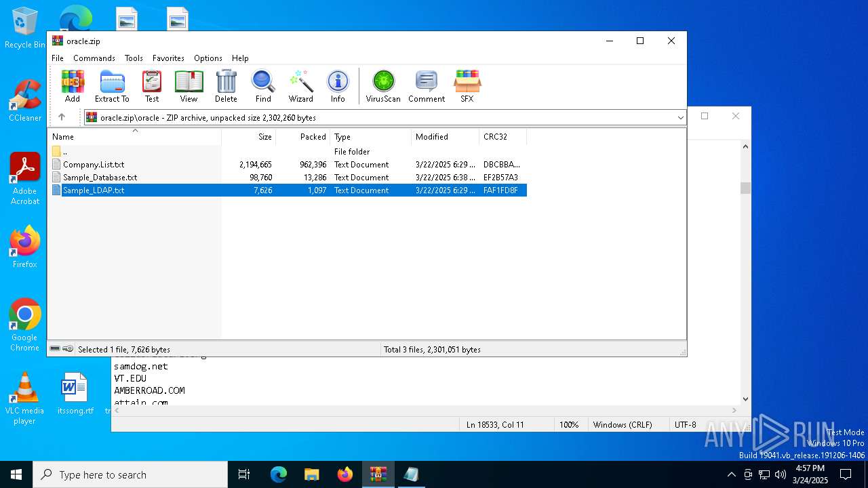This screenshot has width=868, height=488.
Task: Launch the Wizard wand icon
Action: pos(300,86)
